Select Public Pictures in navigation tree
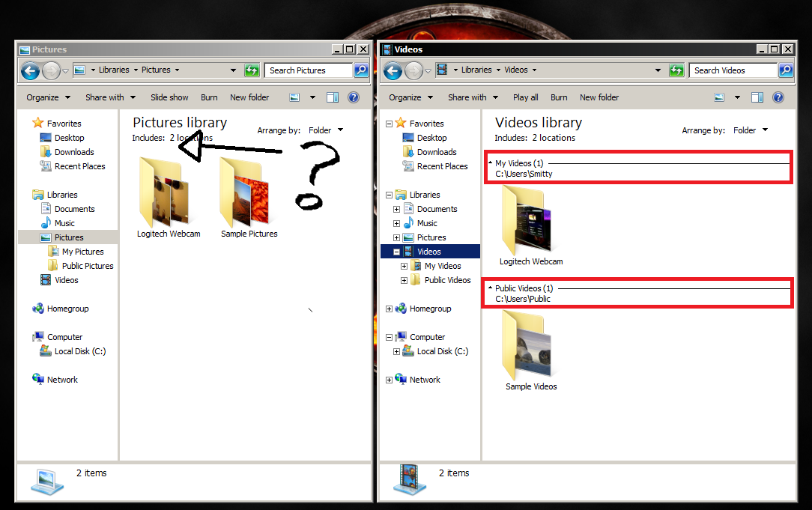The height and width of the screenshot is (510, 812). click(x=88, y=266)
